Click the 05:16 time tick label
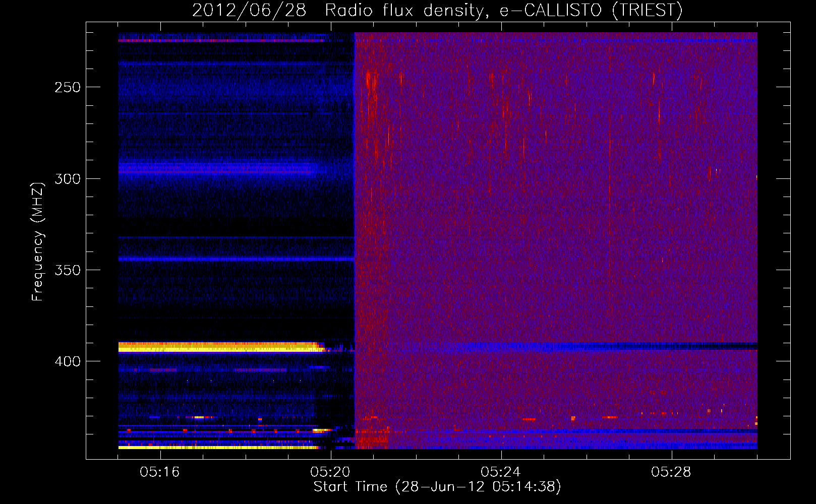816x504 pixels. 160,472
